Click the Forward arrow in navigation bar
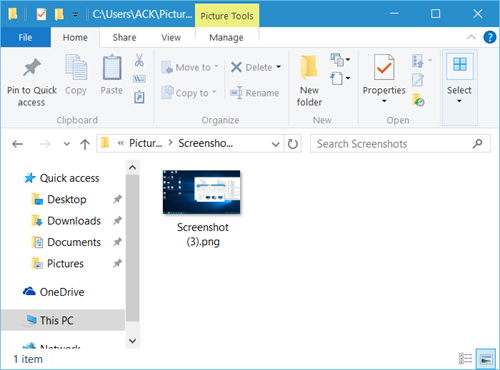Image resolution: width=500 pixels, height=370 pixels. (45, 144)
